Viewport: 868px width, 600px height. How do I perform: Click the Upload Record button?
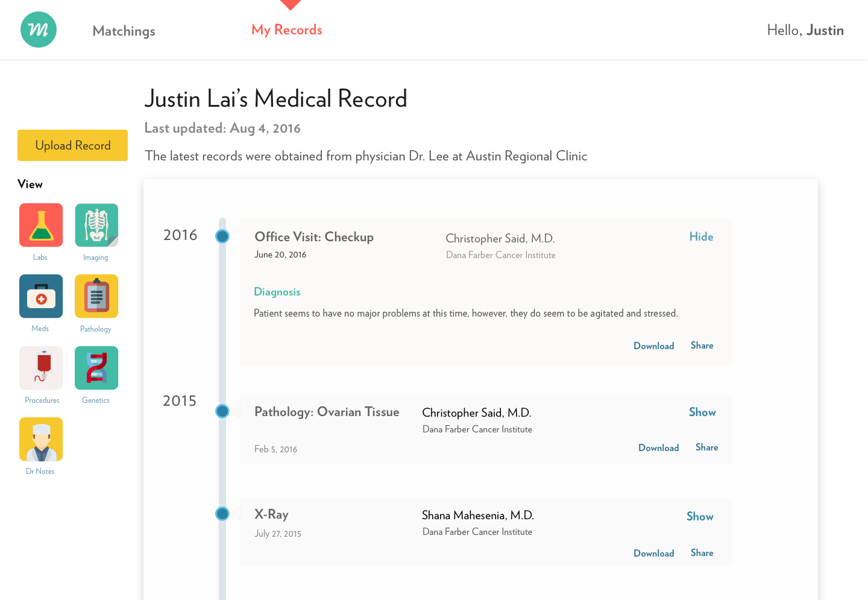click(72, 145)
